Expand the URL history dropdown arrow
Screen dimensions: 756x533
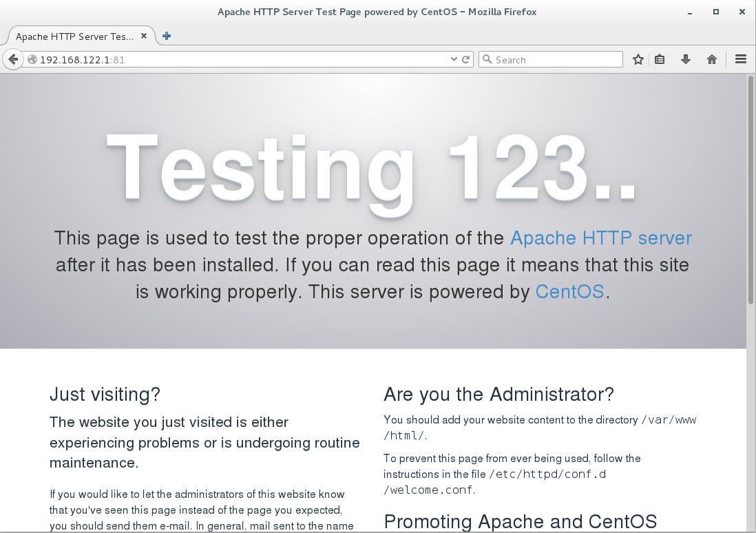click(x=454, y=59)
